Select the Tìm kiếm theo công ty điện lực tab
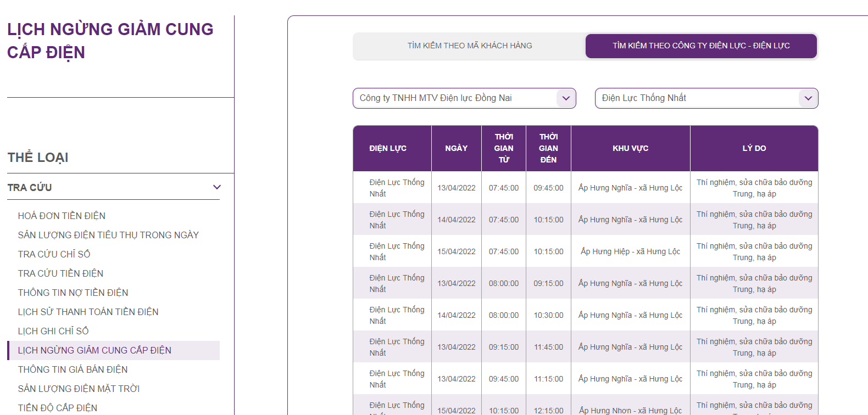 pos(701,46)
